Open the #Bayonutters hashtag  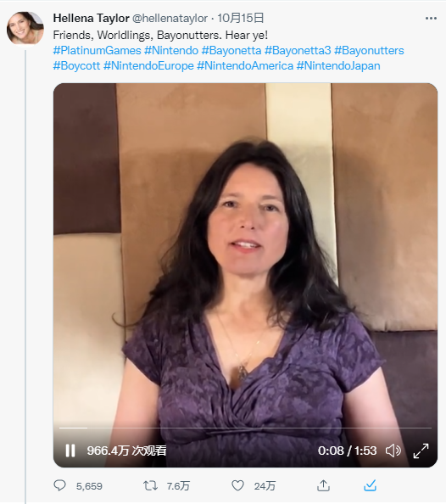[369, 50]
